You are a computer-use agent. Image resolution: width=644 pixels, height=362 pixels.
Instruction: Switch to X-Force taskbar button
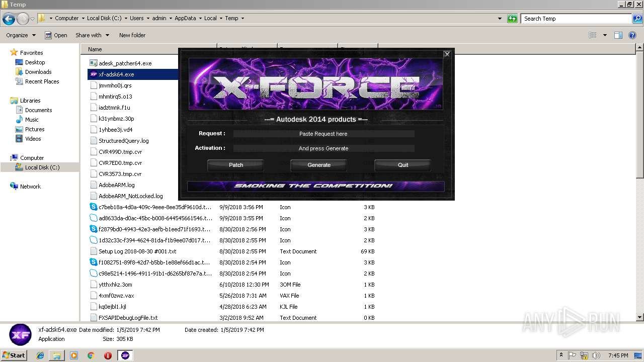click(x=125, y=355)
